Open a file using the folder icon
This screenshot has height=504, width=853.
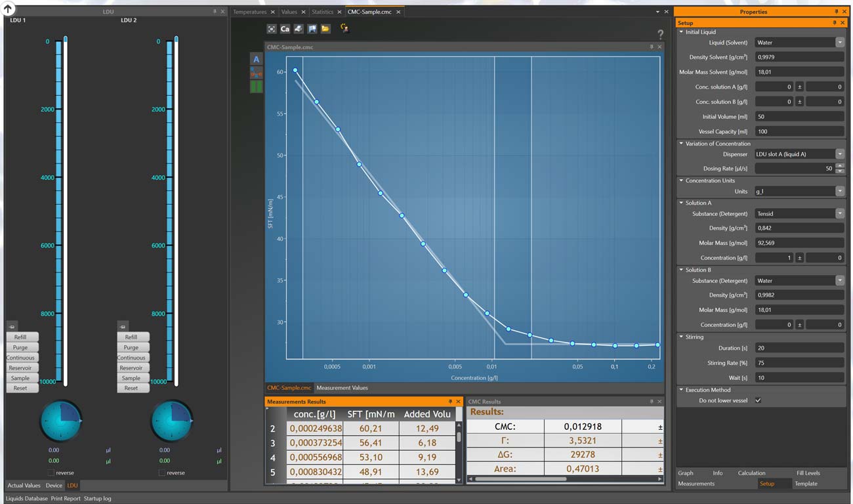tap(325, 29)
